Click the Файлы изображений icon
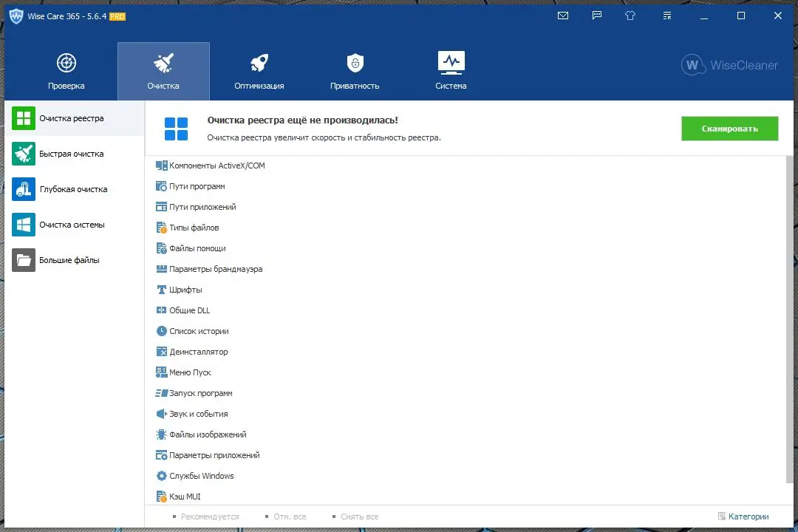This screenshot has width=798, height=532. click(x=161, y=434)
